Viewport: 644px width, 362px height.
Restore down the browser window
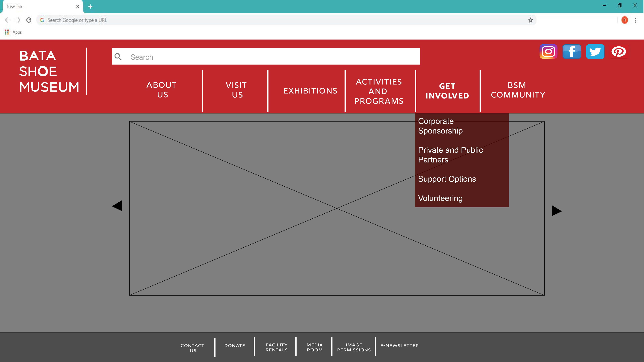coord(620,6)
